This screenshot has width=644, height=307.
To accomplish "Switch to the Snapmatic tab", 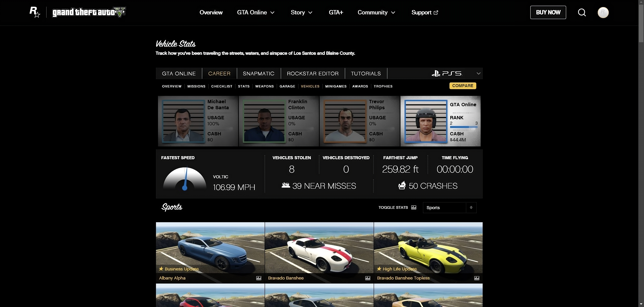I will pos(258,73).
